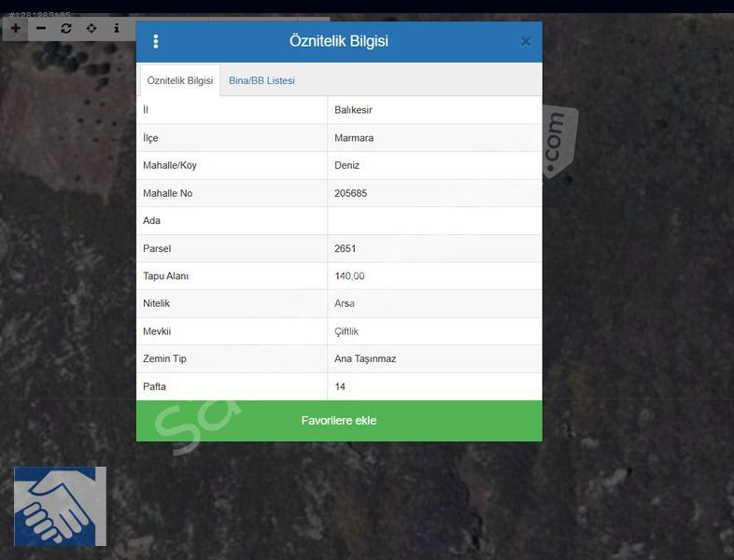
Task: Select Mahalle No value 205685
Action: (x=351, y=193)
